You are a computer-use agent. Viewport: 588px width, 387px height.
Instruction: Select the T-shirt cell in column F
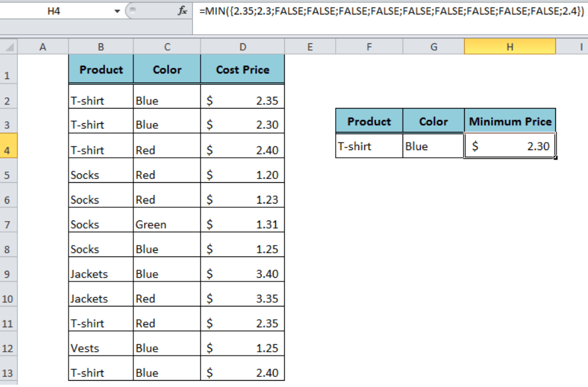(x=369, y=145)
